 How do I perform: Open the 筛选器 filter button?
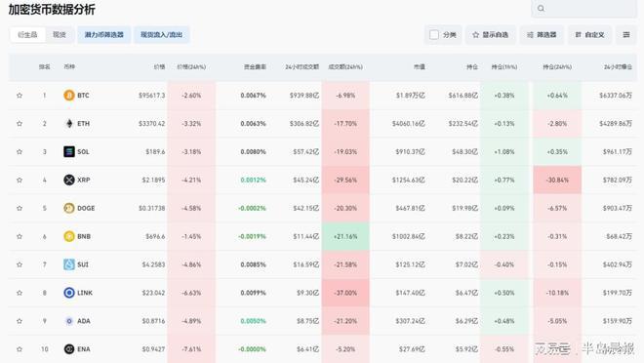tap(542, 35)
